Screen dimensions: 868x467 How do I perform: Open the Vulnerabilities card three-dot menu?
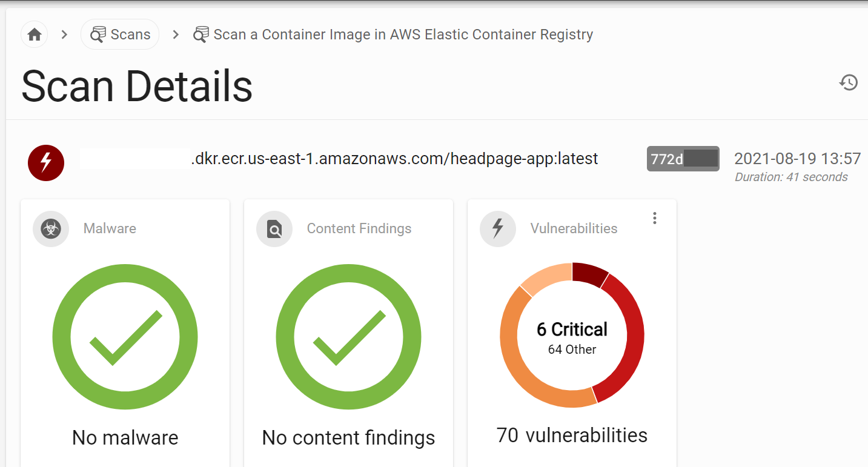point(654,218)
